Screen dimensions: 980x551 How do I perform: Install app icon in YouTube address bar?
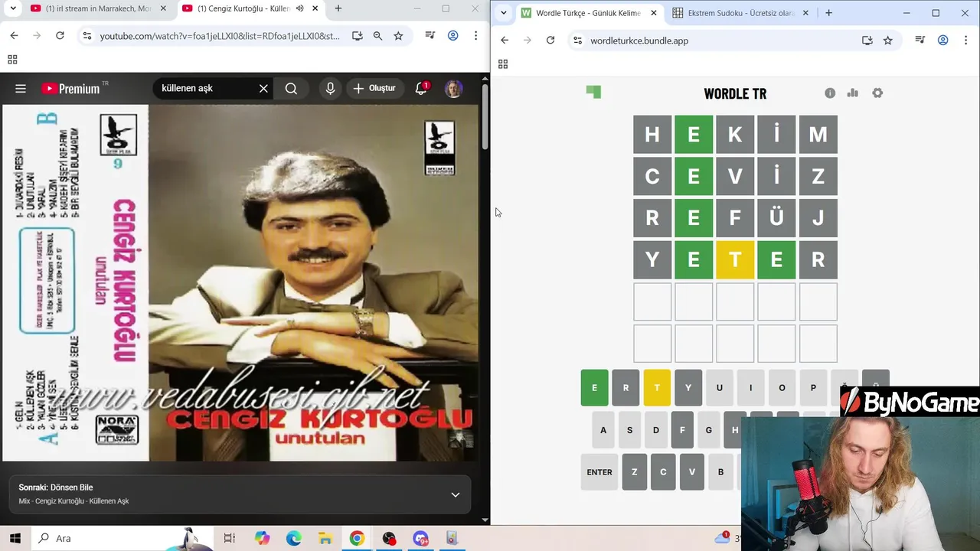point(357,36)
